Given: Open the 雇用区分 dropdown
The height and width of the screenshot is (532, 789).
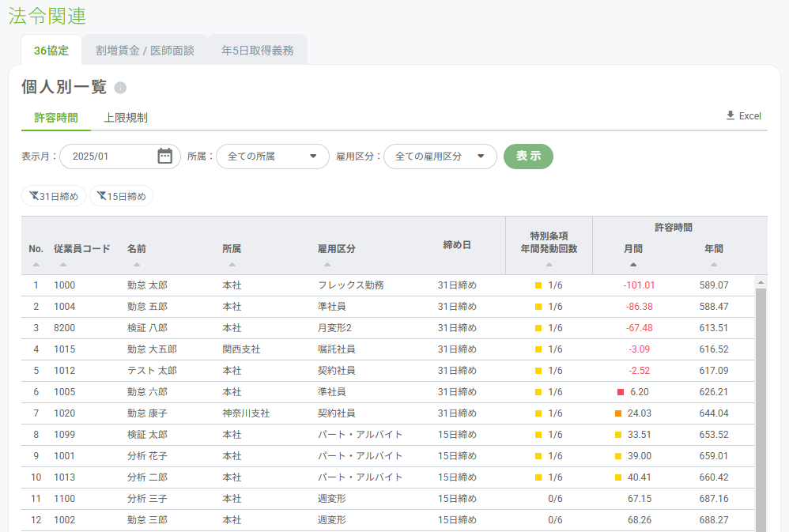Looking at the screenshot, I should click(440, 157).
